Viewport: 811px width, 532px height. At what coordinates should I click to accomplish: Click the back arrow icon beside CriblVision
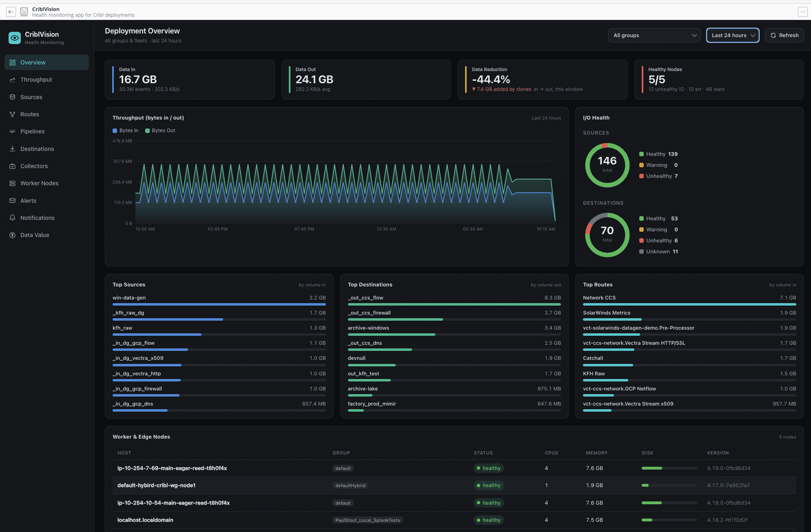click(x=11, y=12)
